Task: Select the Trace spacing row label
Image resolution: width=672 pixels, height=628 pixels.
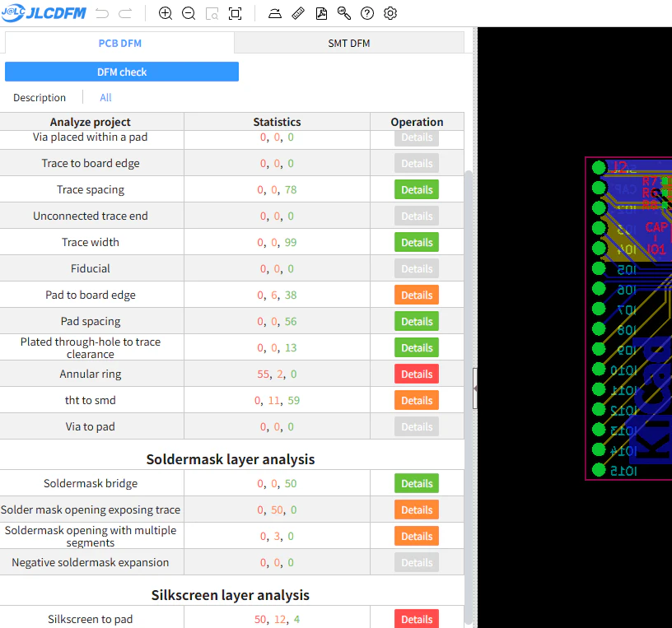Action: (91, 189)
